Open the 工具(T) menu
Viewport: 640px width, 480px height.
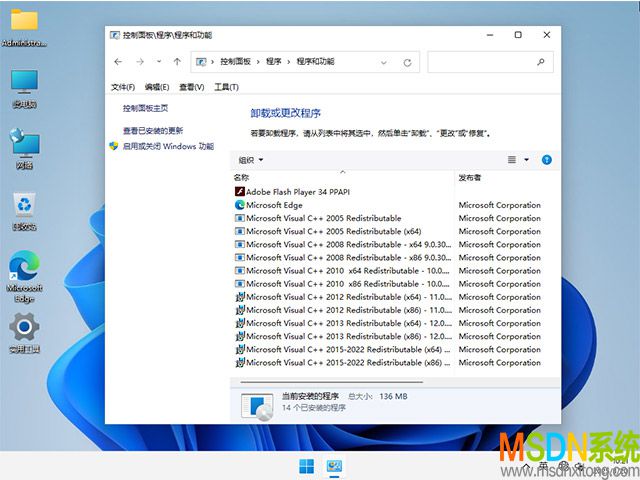227,87
